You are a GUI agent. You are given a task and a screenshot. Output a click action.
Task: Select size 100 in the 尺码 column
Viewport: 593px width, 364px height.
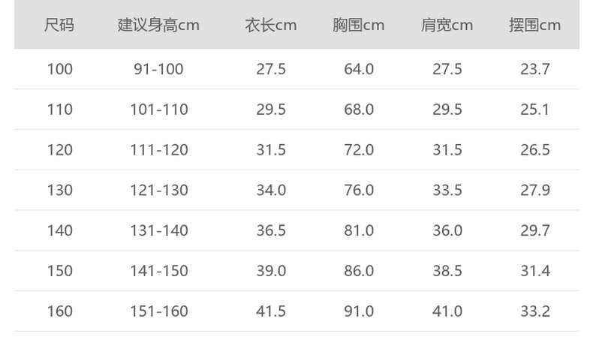point(59,69)
